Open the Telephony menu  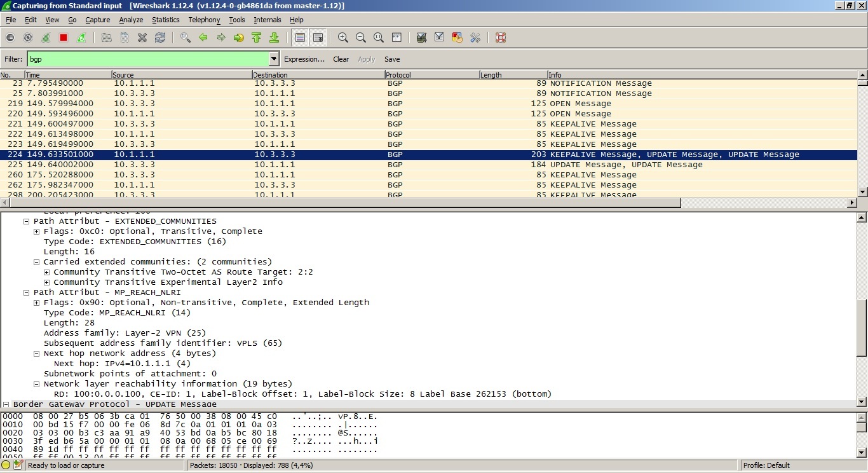point(204,20)
